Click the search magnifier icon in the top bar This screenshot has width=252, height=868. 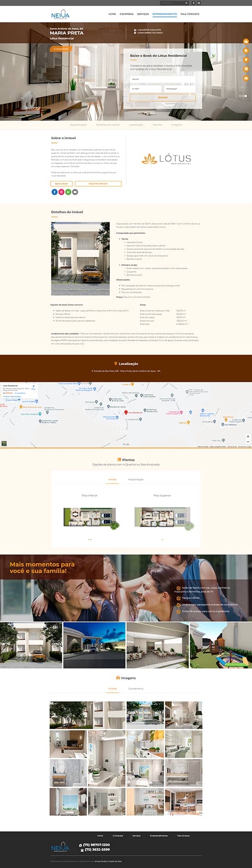click(x=187, y=3)
